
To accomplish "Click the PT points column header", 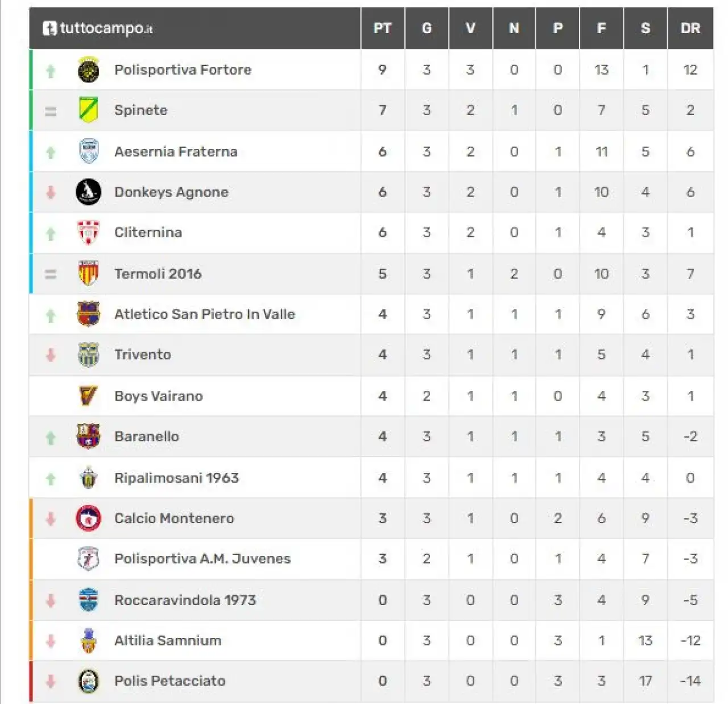I will [382, 28].
